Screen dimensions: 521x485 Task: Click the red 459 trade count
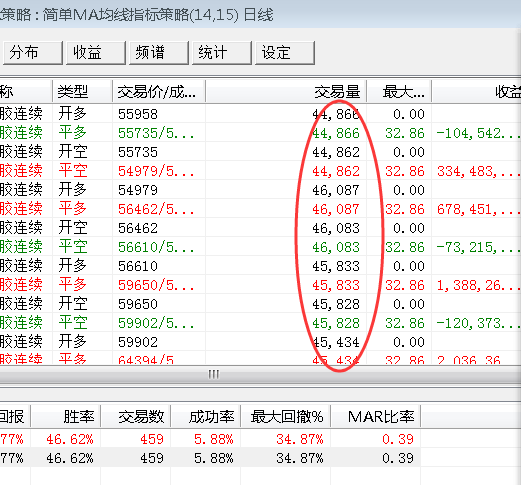pyautogui.click(x=152, y=439)
